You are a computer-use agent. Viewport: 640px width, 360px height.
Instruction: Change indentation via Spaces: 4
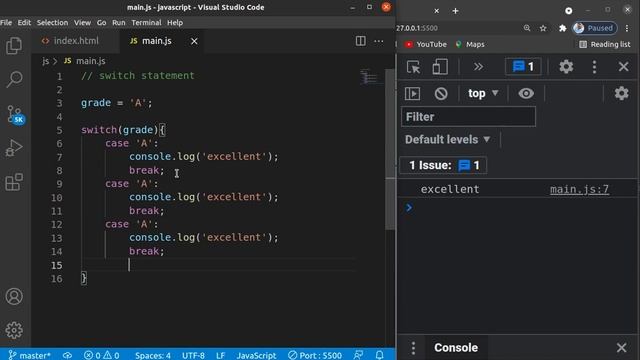coord(153,355)
